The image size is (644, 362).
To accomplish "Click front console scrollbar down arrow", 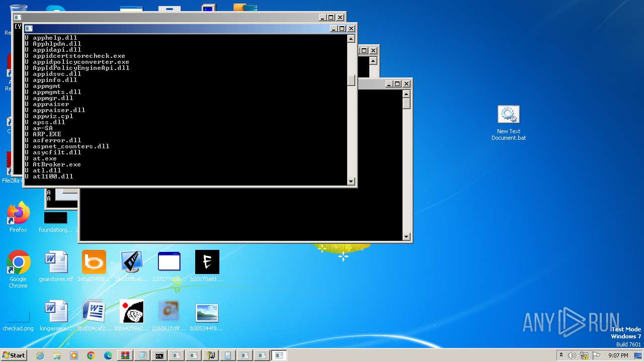I will tap(351, 181).
